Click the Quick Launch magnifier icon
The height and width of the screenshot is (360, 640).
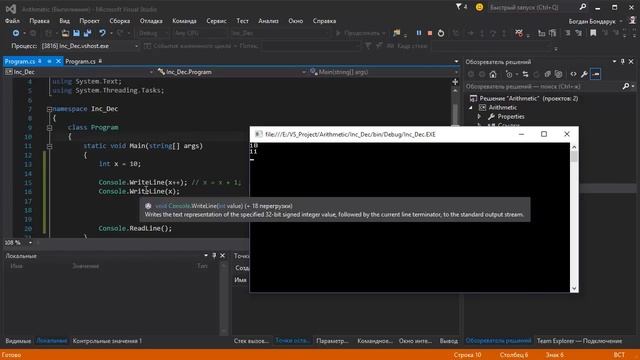pos(583,7)
